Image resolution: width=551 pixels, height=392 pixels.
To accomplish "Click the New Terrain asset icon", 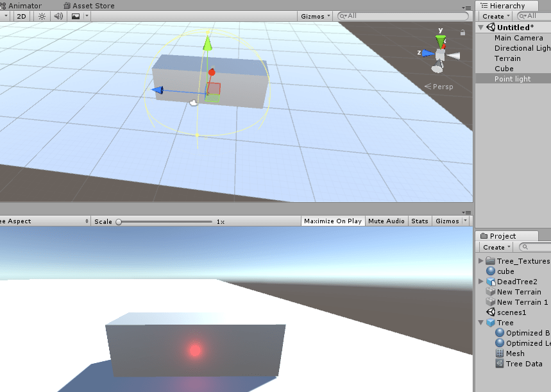I will tap(490, 292).
